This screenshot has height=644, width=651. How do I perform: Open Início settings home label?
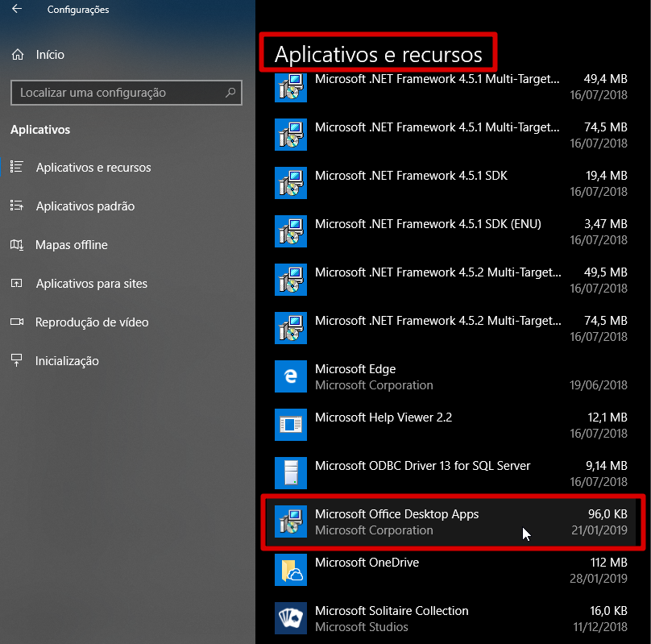[50, 54]
